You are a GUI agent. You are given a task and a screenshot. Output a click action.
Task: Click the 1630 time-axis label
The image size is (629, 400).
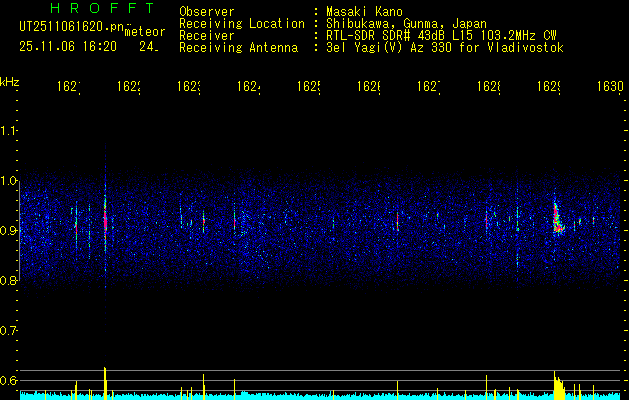610,86
